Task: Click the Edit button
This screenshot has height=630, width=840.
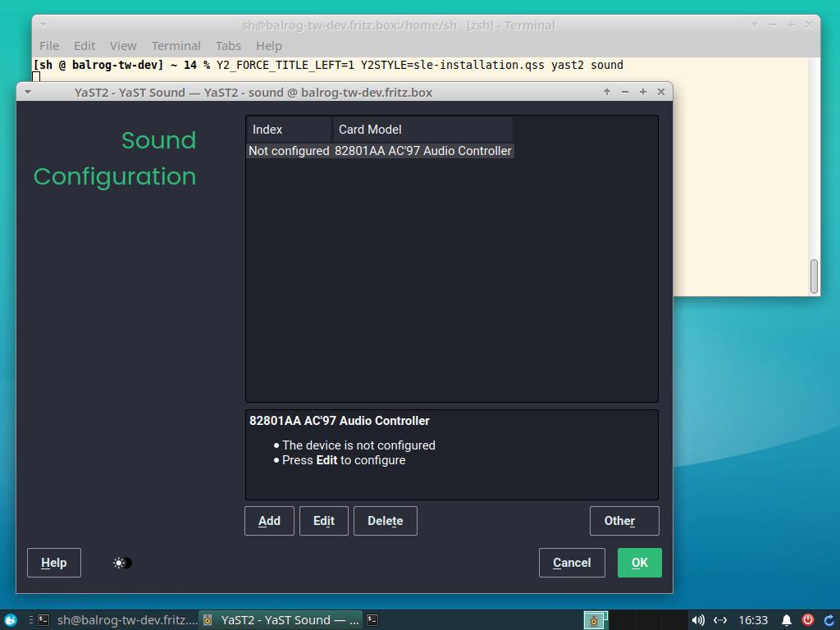Action: coord(324,521)
